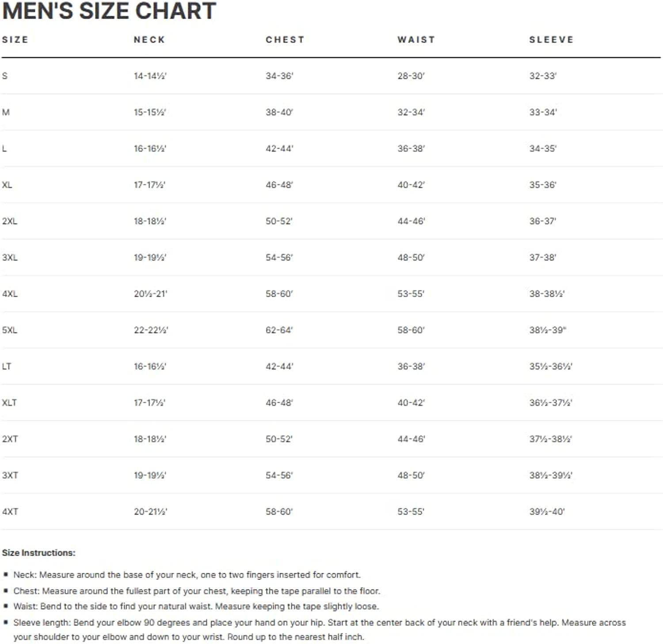Click the waist measurement for 2XL

411,221
